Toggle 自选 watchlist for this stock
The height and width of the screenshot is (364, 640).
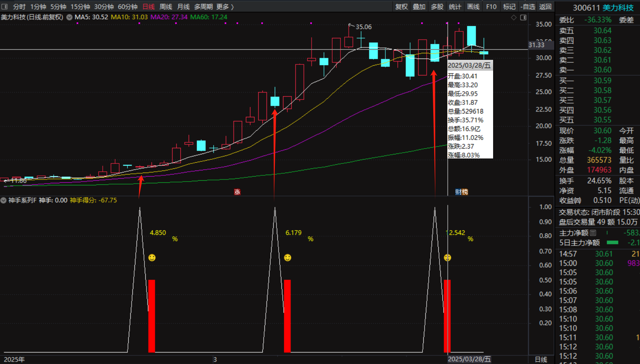[528, 7]
